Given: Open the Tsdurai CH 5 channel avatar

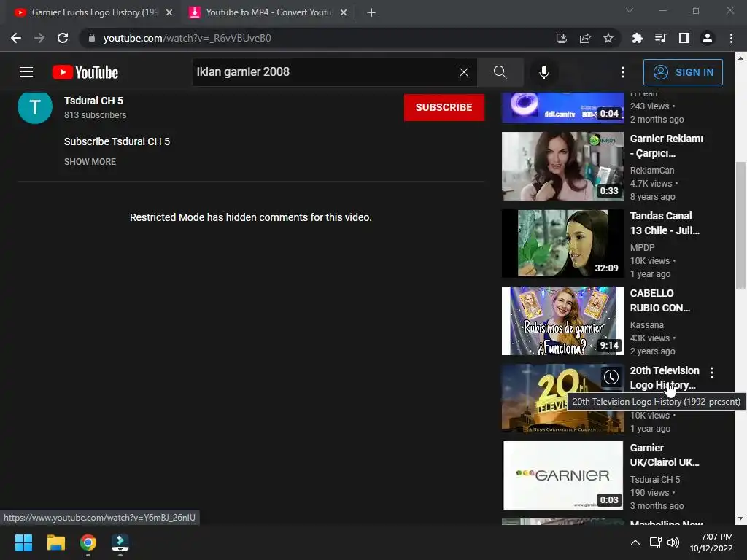Looking at the screenshot, I should click(x=35, y=107).
